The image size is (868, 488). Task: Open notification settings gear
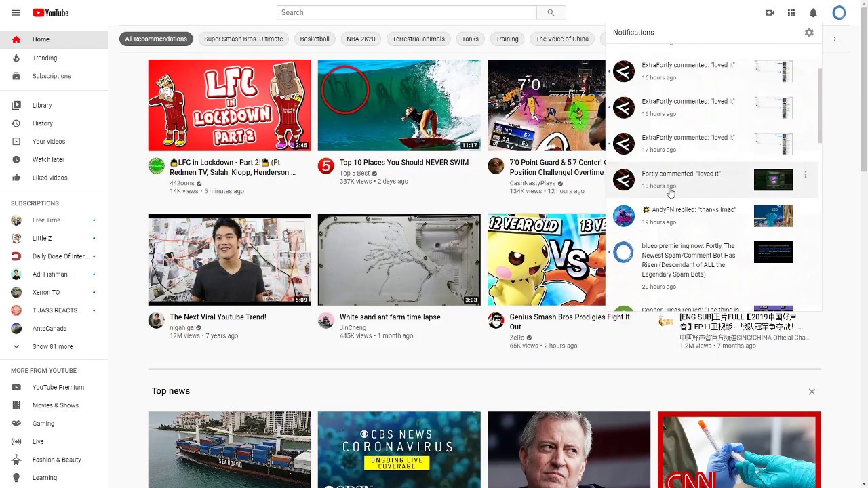[809, 33]
